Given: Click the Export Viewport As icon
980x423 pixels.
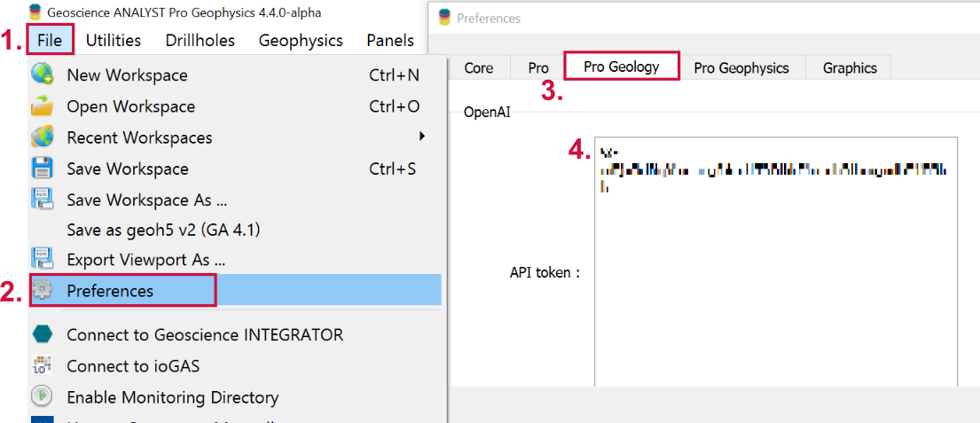Looking at the screenshot, I should pyautogui.click(x=43, y=259).
